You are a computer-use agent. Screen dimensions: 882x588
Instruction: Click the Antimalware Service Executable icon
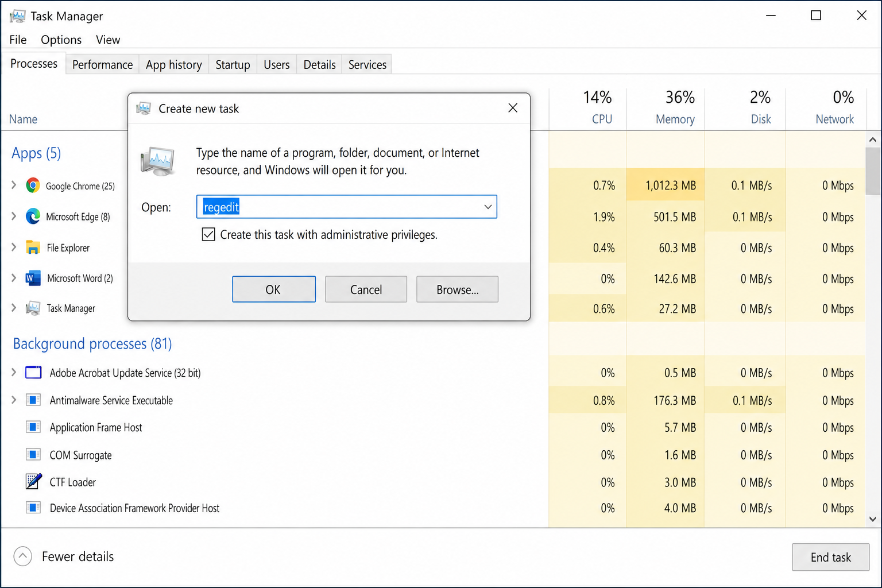(x=33, y=400)
